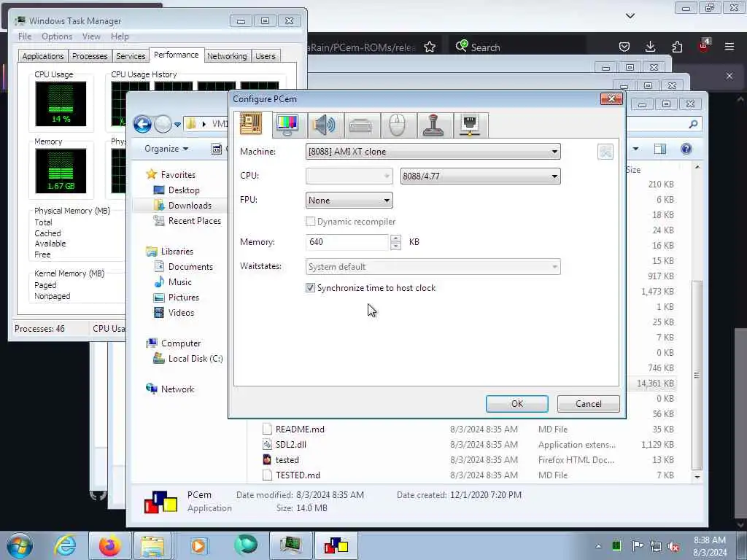This screenshot has height=560, width=747.
Task: Switch to Services tab in Task Manager
Action: (131, 56)
